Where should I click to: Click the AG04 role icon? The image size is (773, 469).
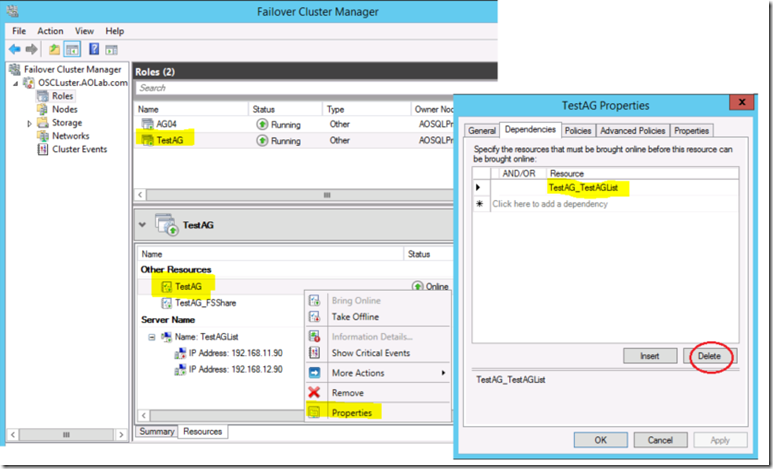pyautogui.click(x=147, y=124)
